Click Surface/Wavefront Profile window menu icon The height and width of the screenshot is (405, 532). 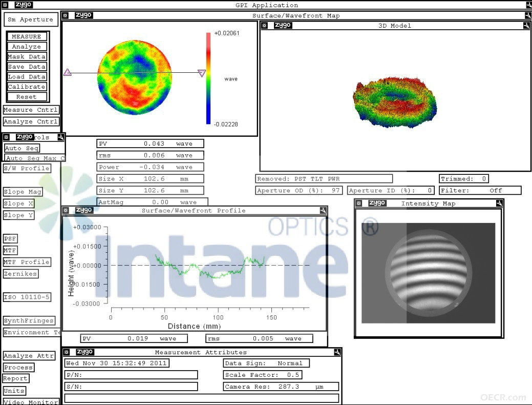pyautogui.click(x=66, y=210)
